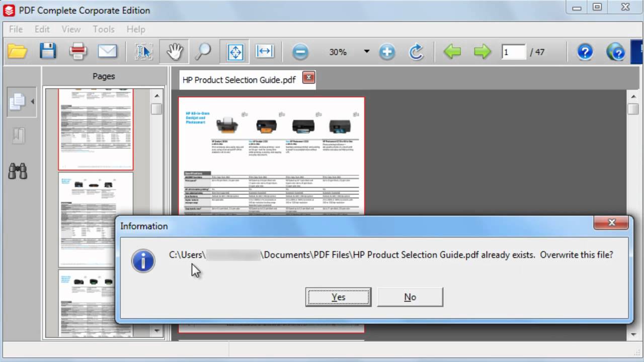
Task: Click the '/ 47' total pages label
Action: [537, 52]
